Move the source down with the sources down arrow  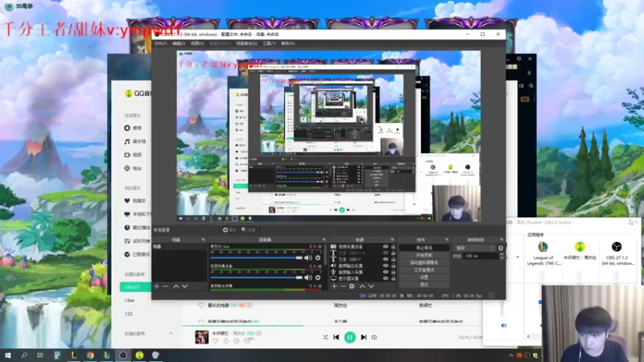371,286
